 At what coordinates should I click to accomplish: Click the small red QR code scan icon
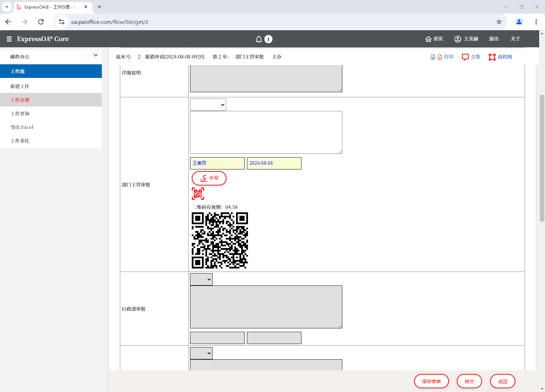click(x=198, y=194)
